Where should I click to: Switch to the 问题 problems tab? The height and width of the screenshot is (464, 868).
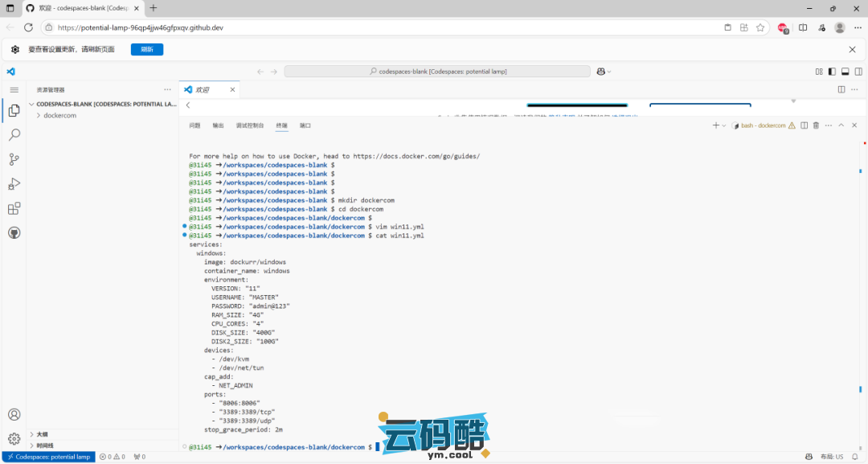pos(194,125)
